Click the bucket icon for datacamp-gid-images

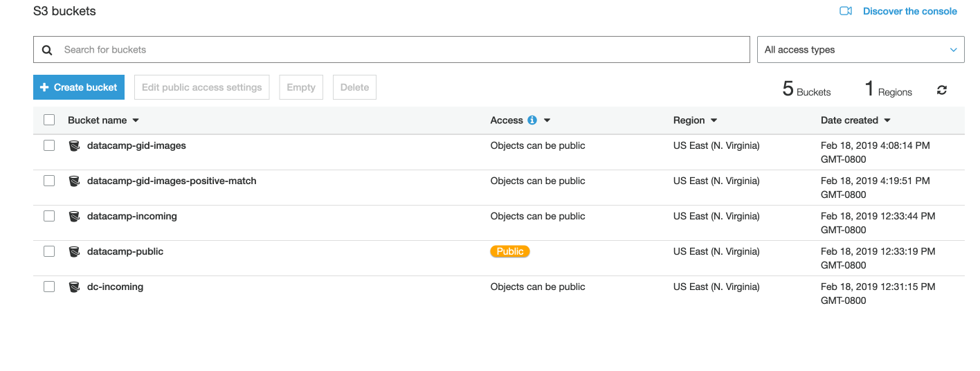(74, 146)
